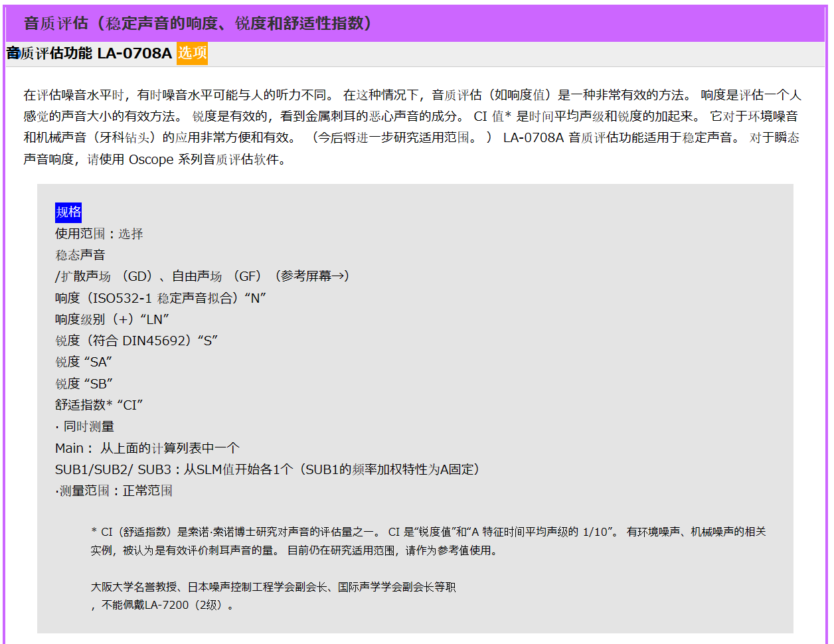This screenshot has height=644, width=834.
Task: Click the bullet line · 同时测量
Action: point(85,426)
